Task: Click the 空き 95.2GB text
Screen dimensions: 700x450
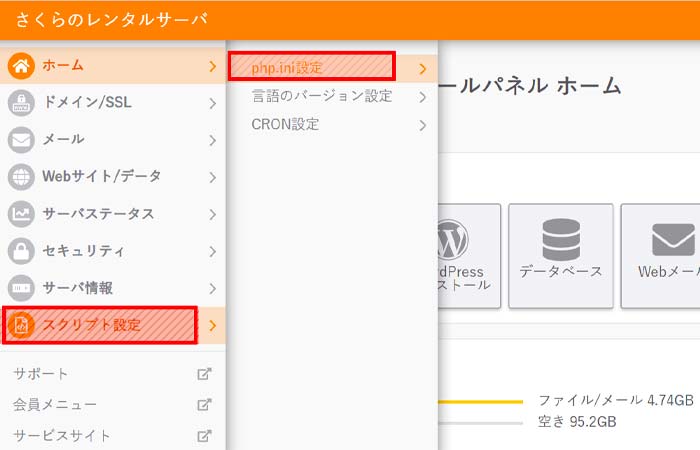Action: coord(577,422)
